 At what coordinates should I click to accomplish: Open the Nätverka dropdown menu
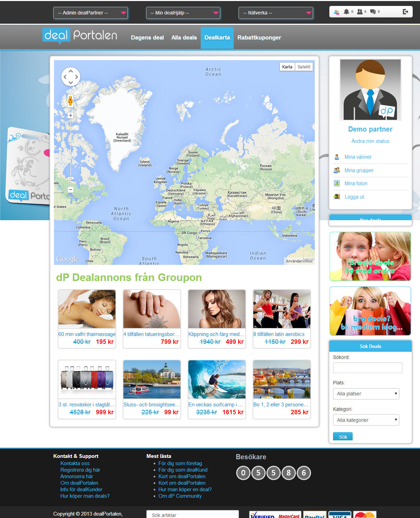[276, 13]
